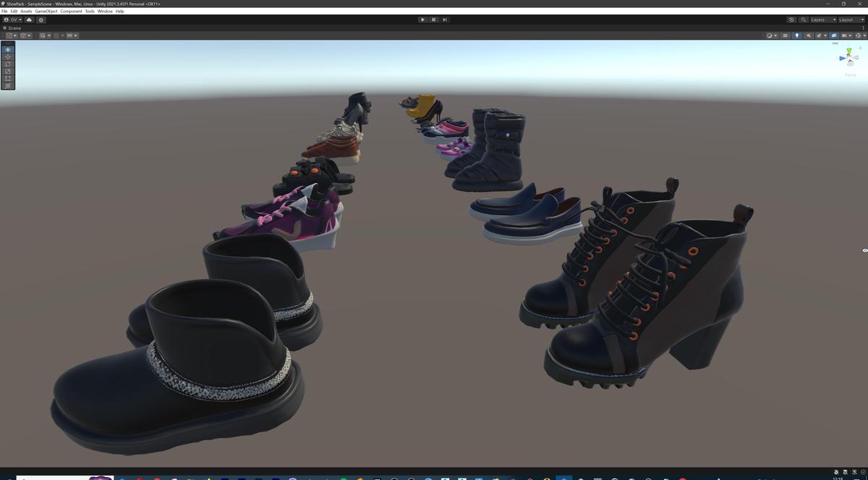Image resolution: width=868 pixels, height=480 pixels.
Task: Open Unity cloud services
Action: [x=29, y=20]
